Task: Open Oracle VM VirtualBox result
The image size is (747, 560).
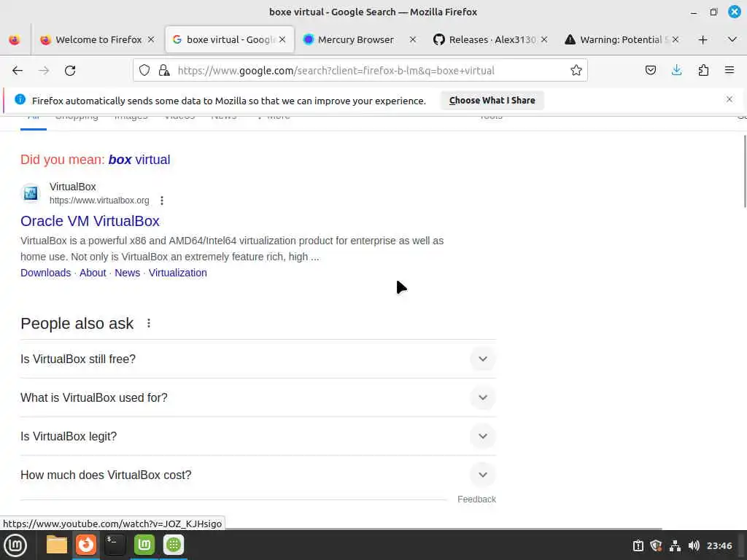Action: pos(90,221)
